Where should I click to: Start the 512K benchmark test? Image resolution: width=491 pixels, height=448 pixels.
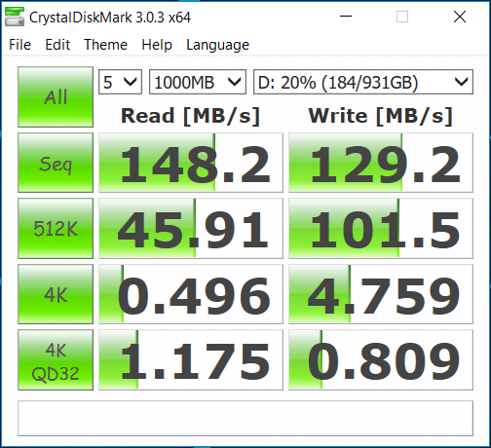pyautogui.click(x=56, y=228)
